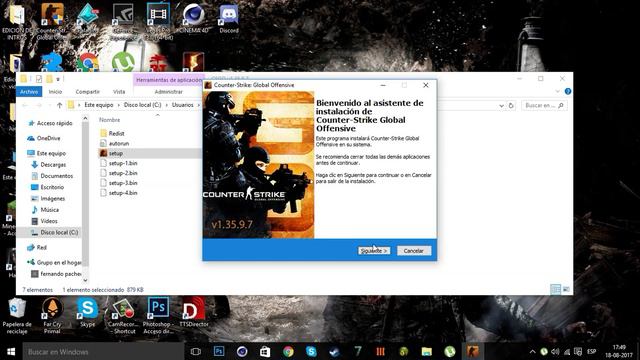
Task: Open the Redist folder
Action: point(116,133)
